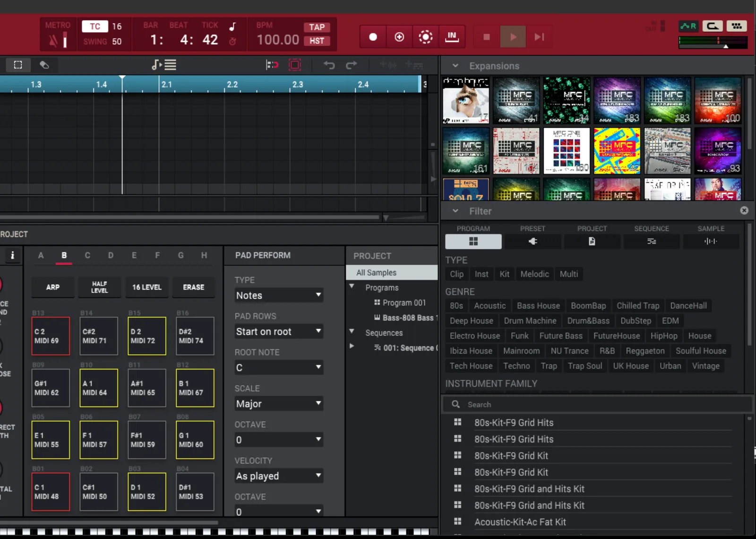Toggle the automation read/write dotted circle icon
756x539 pixels.
pyautogui.click(x=425, y=37)
